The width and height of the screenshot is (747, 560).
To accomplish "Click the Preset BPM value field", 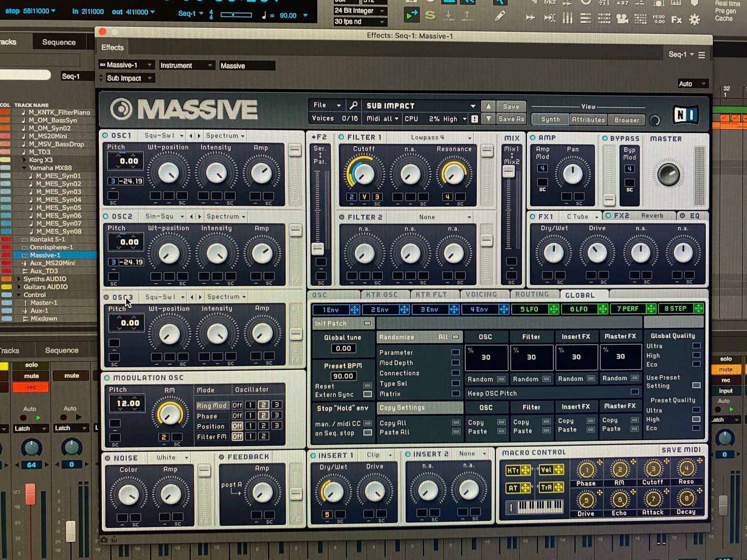I will pyautogui.click(x=343, y=376).
